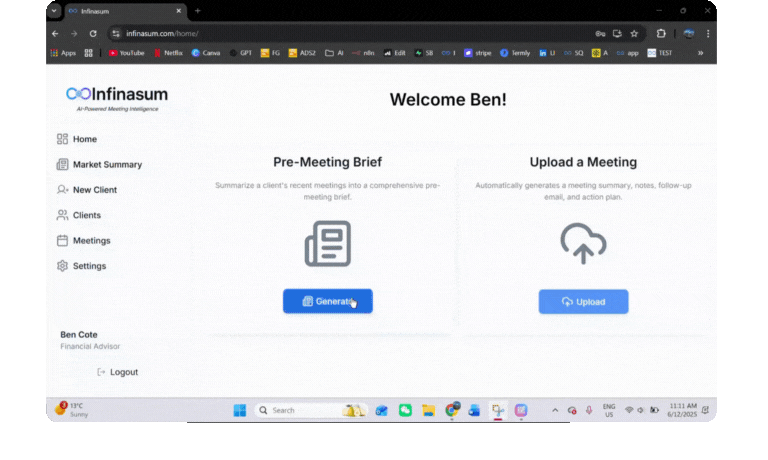Open the weather widget showing 13°C
Screen dimensions: 768x460
72,410
